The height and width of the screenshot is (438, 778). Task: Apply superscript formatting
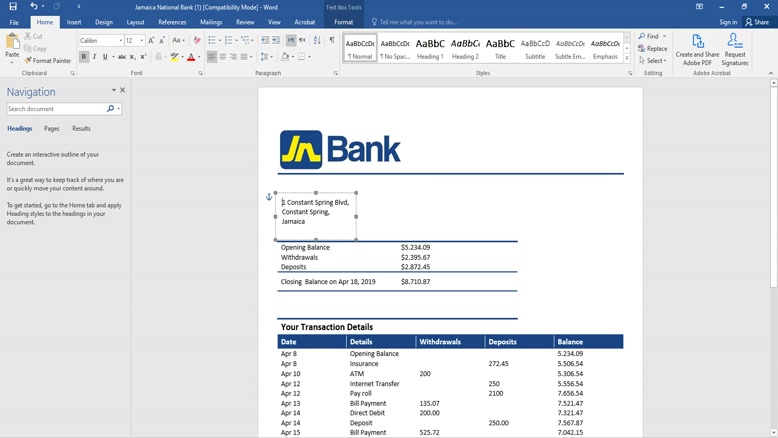pyautogui.click(x=143, y=57)
